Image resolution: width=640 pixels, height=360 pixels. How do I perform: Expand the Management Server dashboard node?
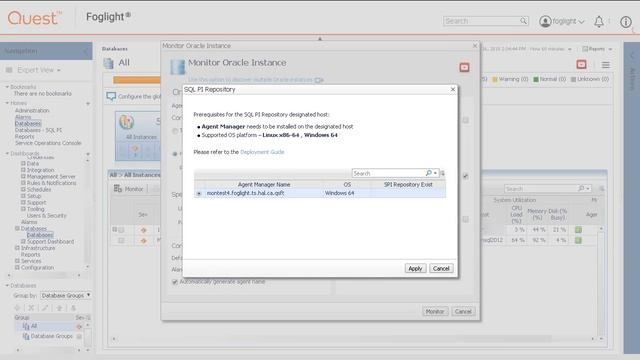23,176
